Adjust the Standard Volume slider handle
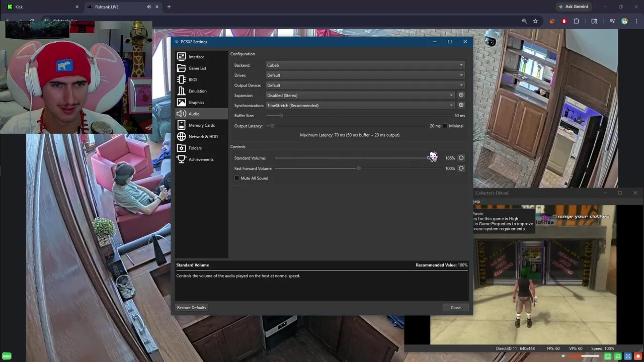Viewport: 644px width, 362px height. coord(431,158)
